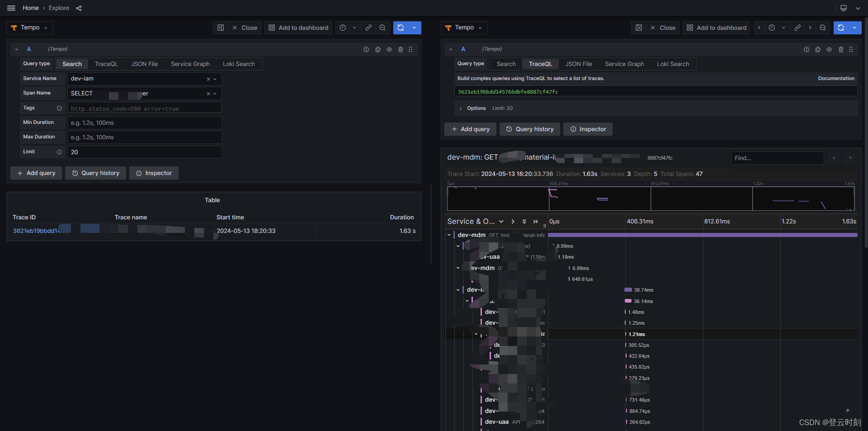Screen dimensions: 868x431
Task: Open Loki Search tab in right pane
Action: pos(673,64)
